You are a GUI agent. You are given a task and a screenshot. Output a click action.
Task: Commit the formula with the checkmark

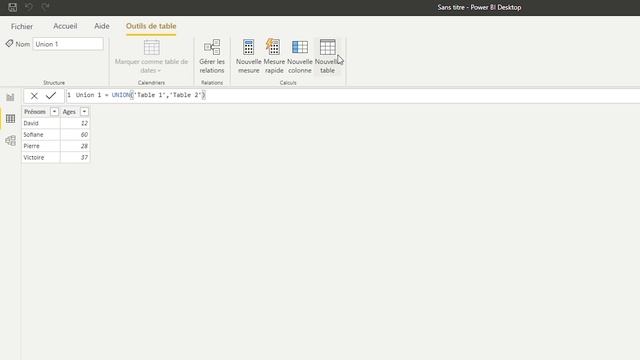coord(51,96)
